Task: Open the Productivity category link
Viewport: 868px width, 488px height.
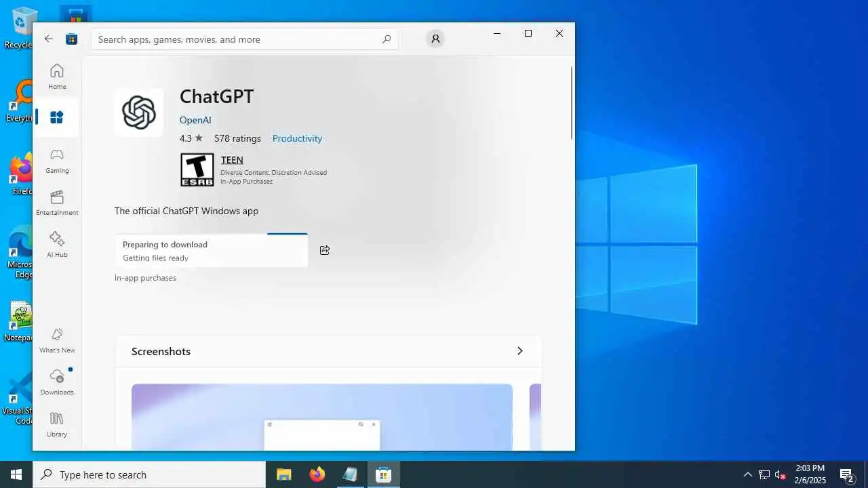Action: (x=297, y=138)
